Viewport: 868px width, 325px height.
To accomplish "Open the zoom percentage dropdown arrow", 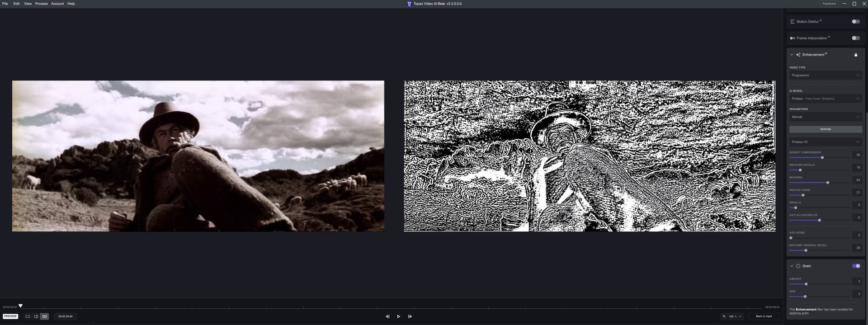I will (x=740, y=316).
